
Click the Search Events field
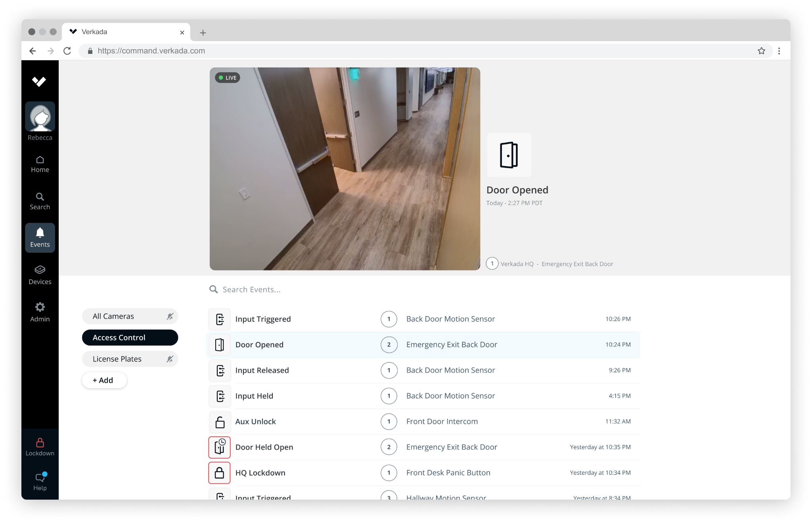(x=278, y=289)
